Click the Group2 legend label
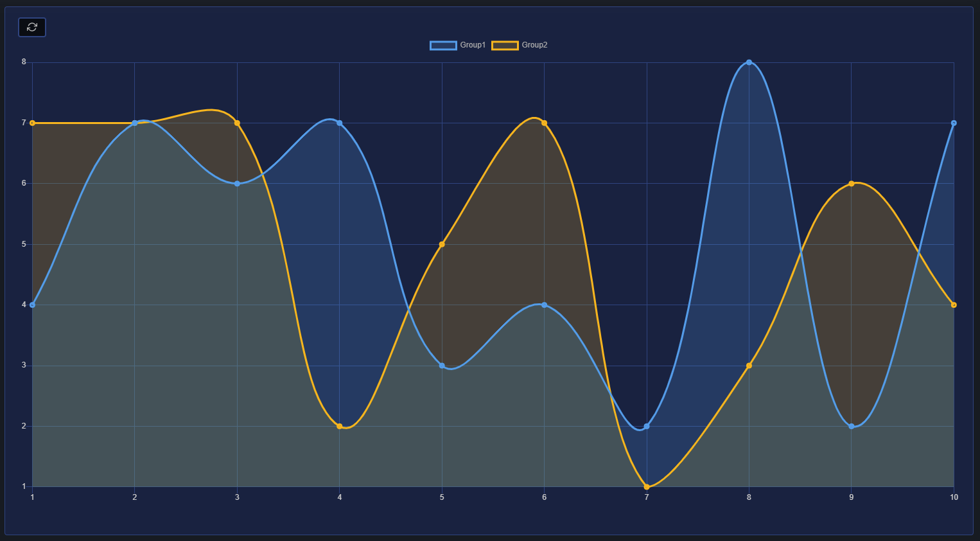The image size is (980, 541). point(534,45)
